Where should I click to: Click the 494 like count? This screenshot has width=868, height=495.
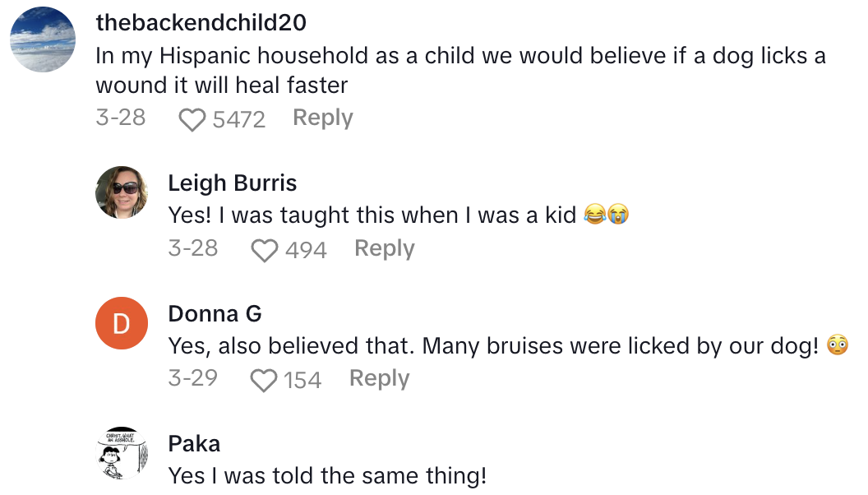pyautogui.click(x=306, y=250)
